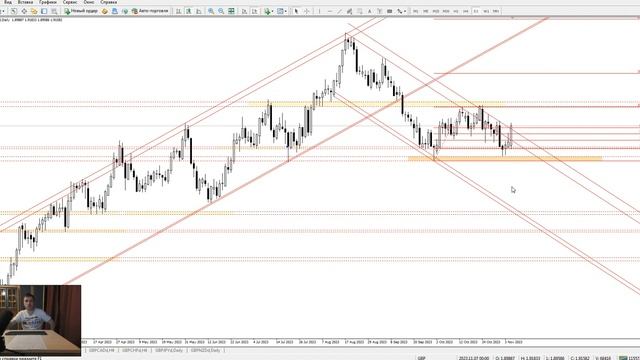Screen dimensions: 640x360
Task: Open Market Watch crosshair icon
Action: [24, 11]
